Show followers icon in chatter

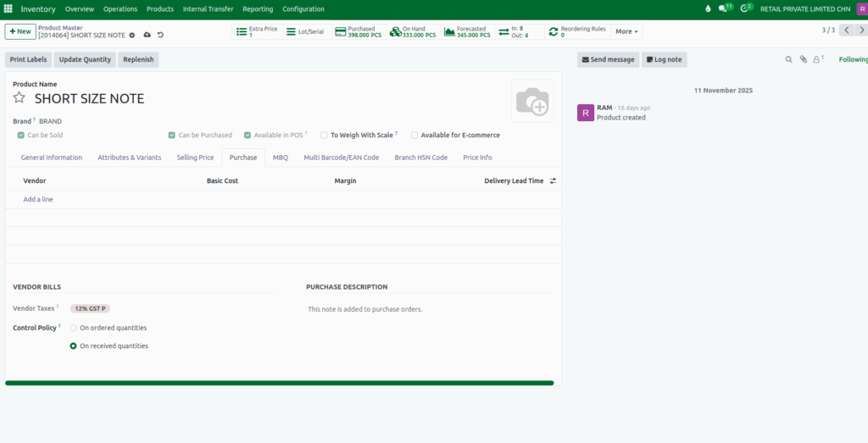(818, 59)
